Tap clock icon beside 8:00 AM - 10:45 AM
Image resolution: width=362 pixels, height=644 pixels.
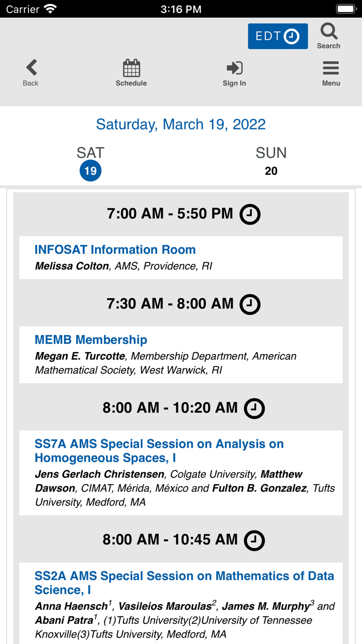click(254, 540)
